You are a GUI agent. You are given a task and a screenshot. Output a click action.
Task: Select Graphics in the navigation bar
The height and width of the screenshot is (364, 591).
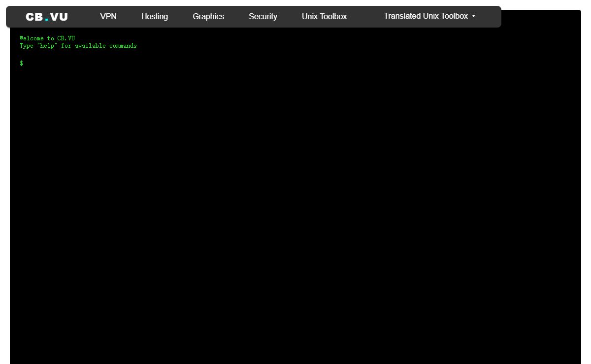tap(208, 16)
